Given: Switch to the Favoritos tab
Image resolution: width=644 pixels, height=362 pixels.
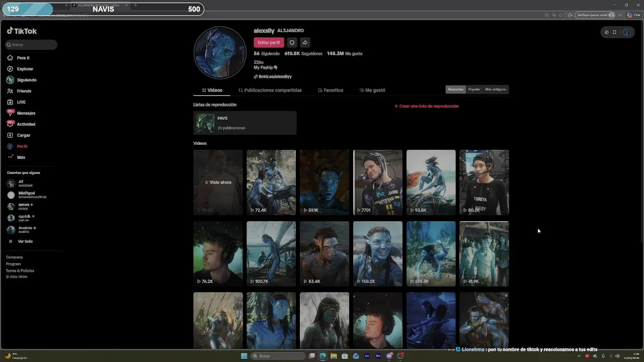Looking at the screenshot, I should tap(331, 90).
